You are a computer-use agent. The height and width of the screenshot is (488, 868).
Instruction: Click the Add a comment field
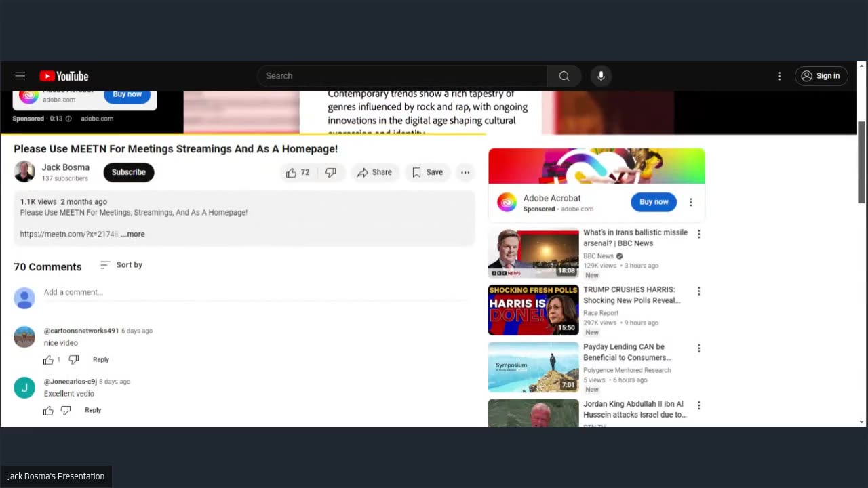coord(255,292)
